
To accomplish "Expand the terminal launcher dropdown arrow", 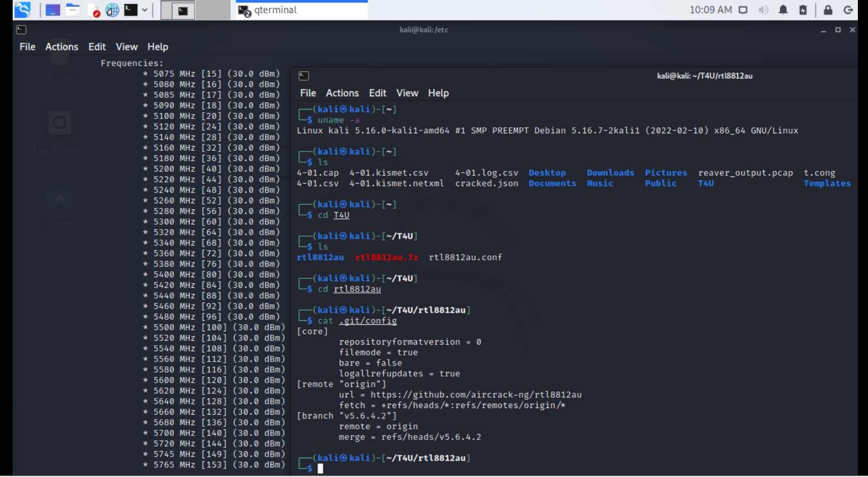I will click(x=144, y=9).
